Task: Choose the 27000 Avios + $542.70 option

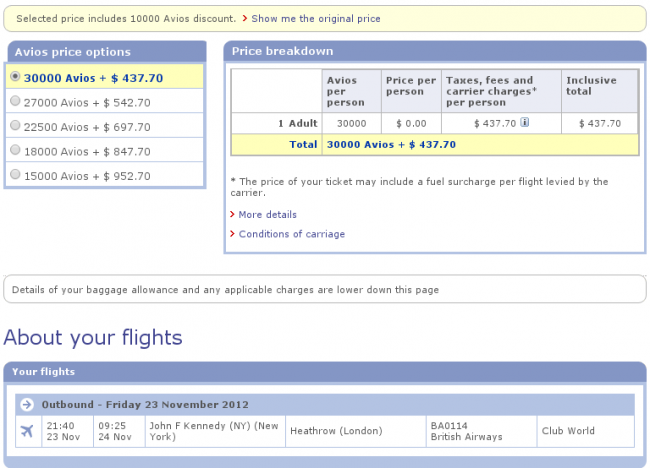Action: point(15,101)
